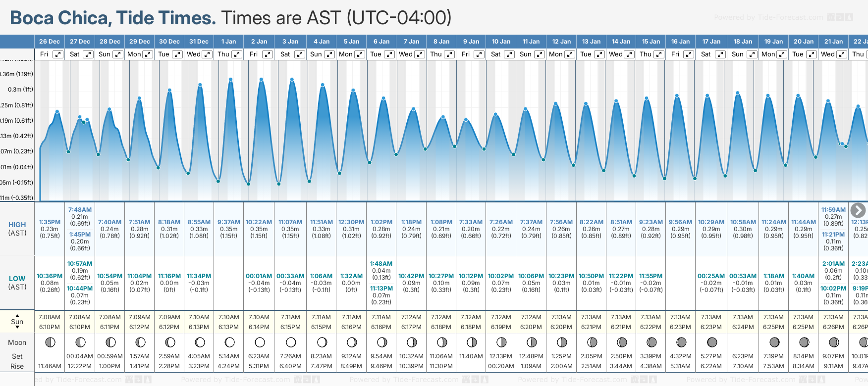The image size is (868, 386).
Task: Open the Sun 18 Jan expand icon
Action: pyautogui.click(x=752, y=54)
